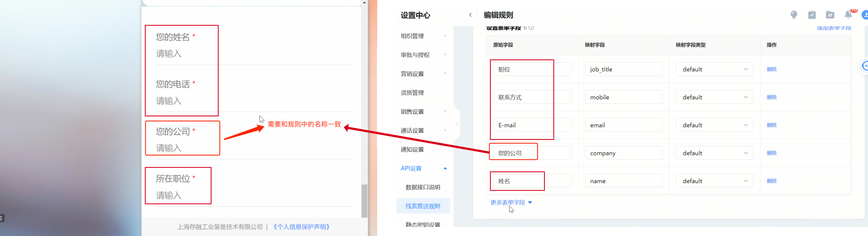Click the email mapping field input
Viewport: 868px width, 236px height.
624,125
